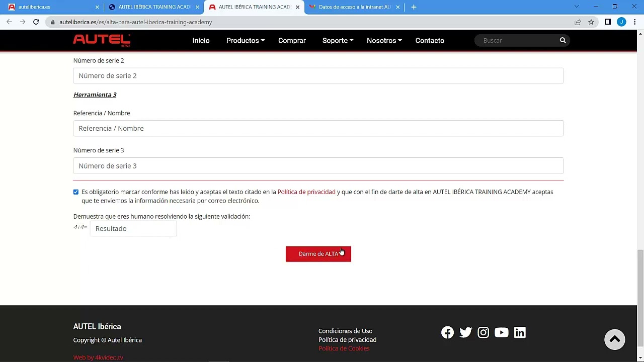Click the browser address bar URL
644x362 pixels.
pos(136,22)
